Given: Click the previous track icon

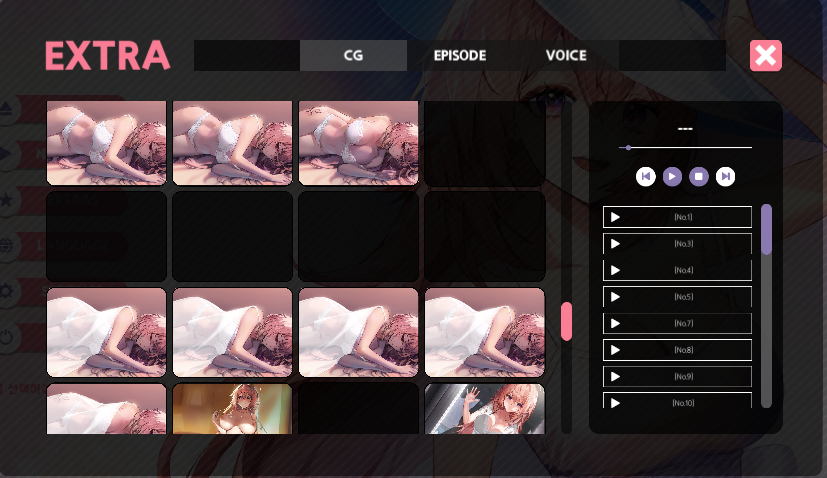Looking at the screenshot, I should pyautogui.click(x=646, y=176).
